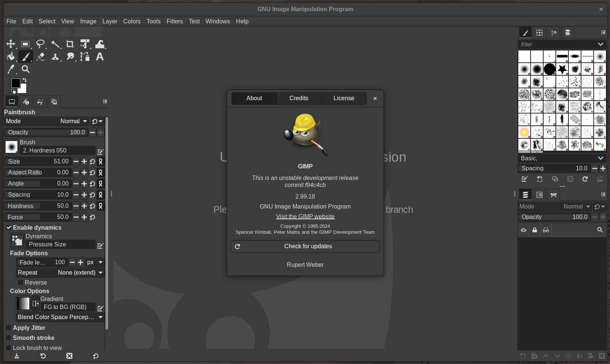Image resolution: width=610 pixels, height=364 pixels.
Task: Click the foreground color swatch
Action: (16, 83)
